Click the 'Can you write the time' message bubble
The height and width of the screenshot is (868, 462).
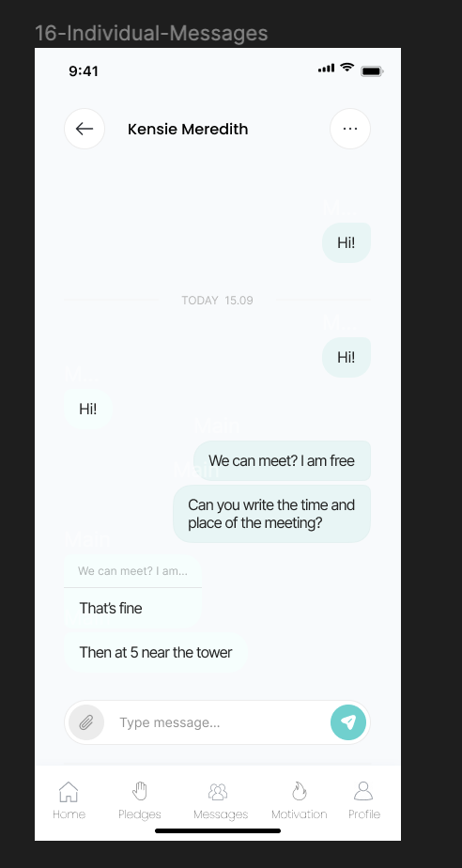tap(271, 514)
